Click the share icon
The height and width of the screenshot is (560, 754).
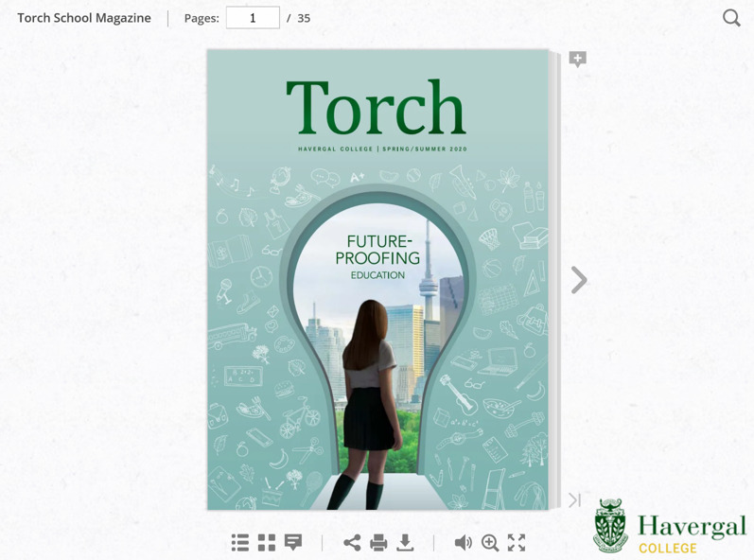[x=352, y=543]
